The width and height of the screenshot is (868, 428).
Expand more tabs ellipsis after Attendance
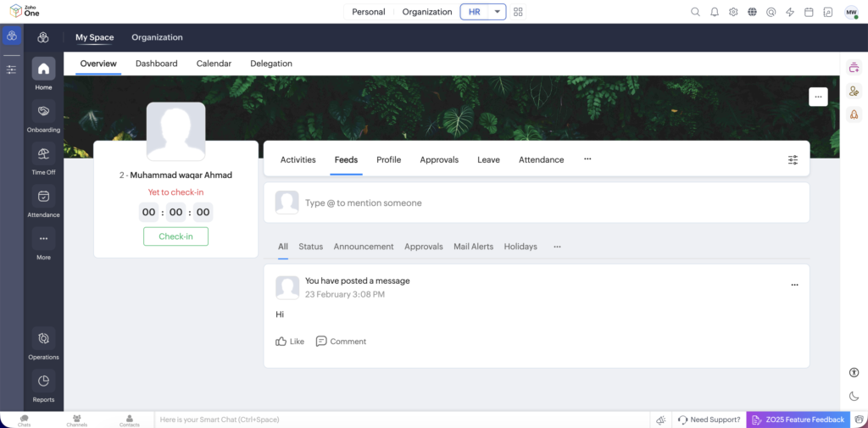point(587,159)
